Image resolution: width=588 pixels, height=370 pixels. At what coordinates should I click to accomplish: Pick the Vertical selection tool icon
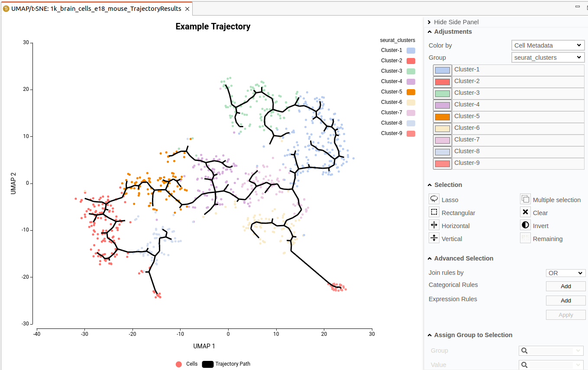[x=434, y=238]
